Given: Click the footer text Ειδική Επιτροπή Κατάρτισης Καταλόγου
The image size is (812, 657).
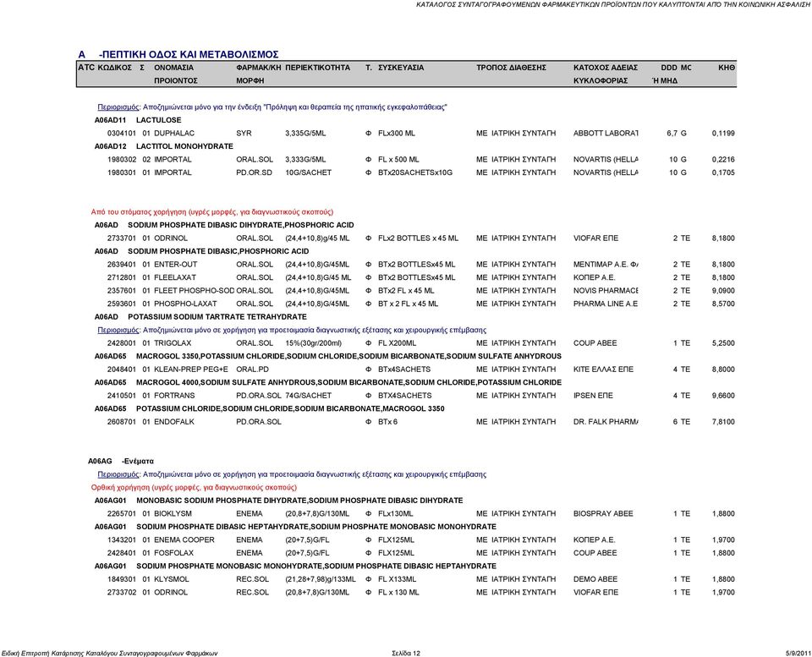Looking at the screenshot, I should tap(109, 654).
